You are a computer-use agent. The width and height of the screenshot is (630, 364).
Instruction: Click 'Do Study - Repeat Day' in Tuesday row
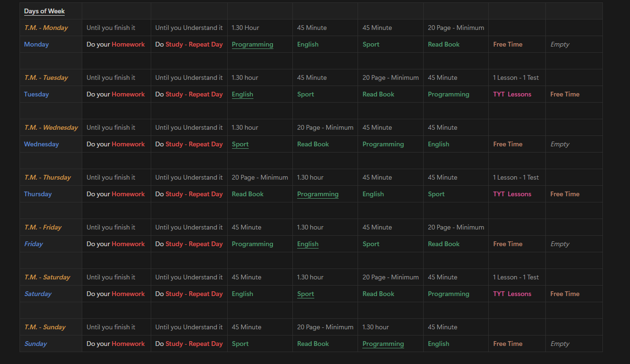point(189,94)
